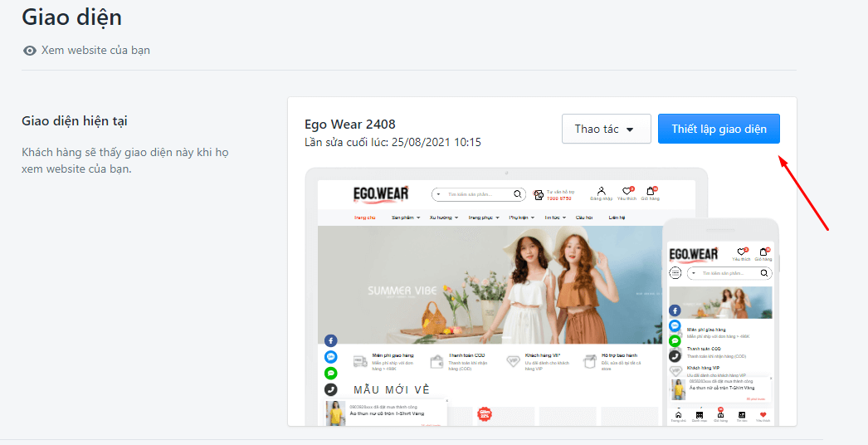Click the Thiết lập giao diện button

[x=719, y=130]
